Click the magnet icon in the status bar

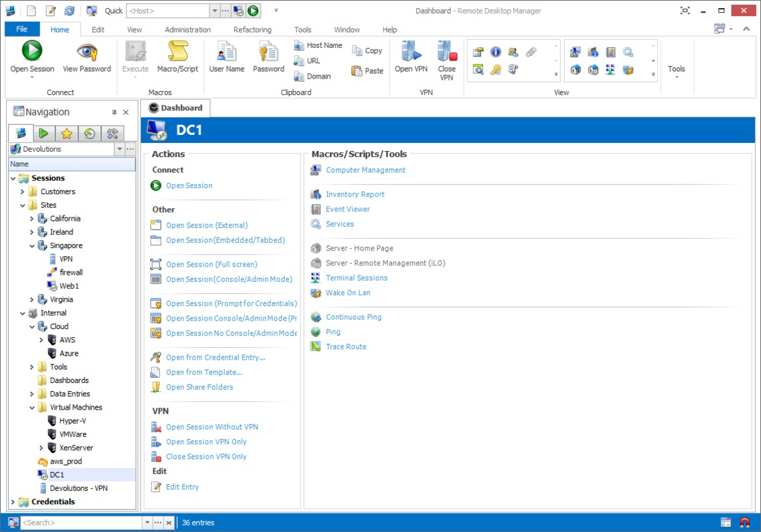pos(746,522)
